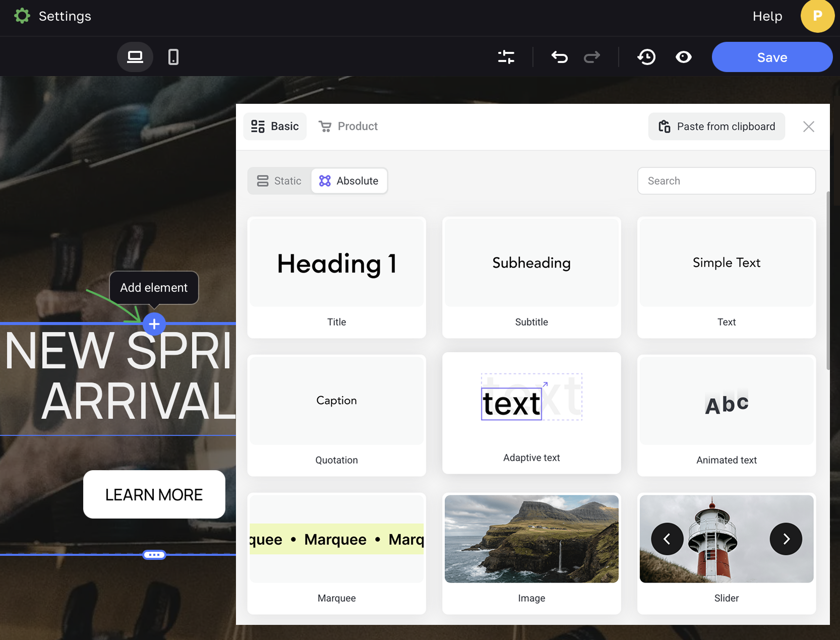This screenshot has height=640, width=840.
Task: Undo the last change
Action: pos(559,57)
